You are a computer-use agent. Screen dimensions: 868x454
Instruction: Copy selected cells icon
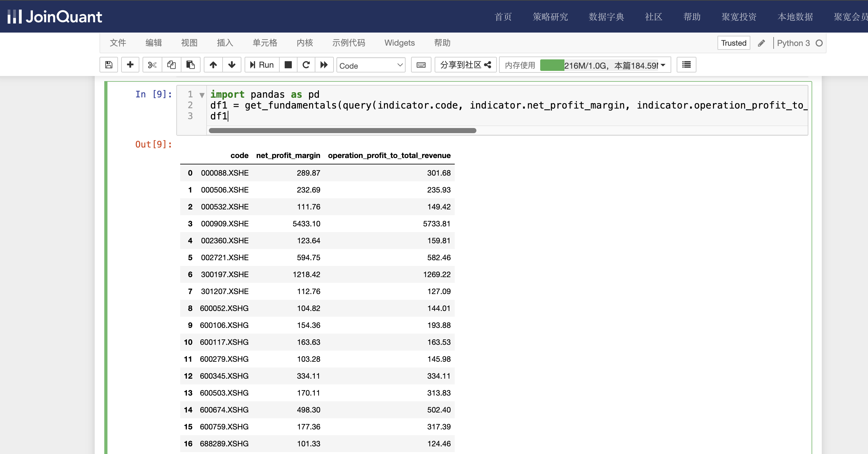point(171,65)
